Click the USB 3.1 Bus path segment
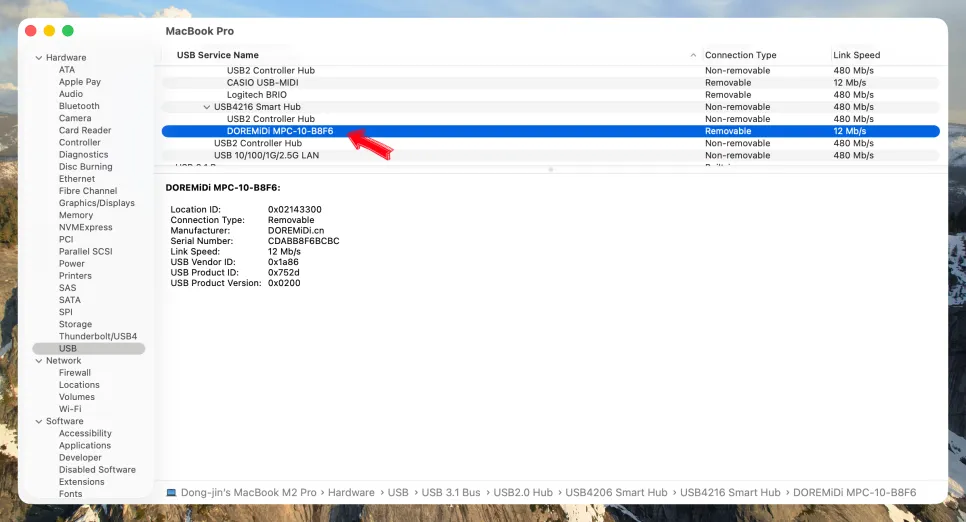Viewport: 966px width, 522px height. [451, 493]
